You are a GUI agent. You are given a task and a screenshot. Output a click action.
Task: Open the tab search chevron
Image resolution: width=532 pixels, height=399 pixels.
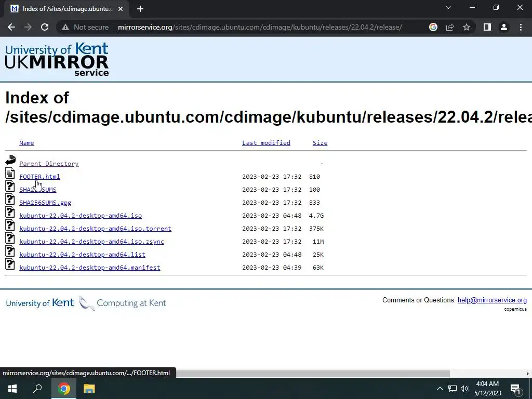pyautogui.click(x=448, y=7)
